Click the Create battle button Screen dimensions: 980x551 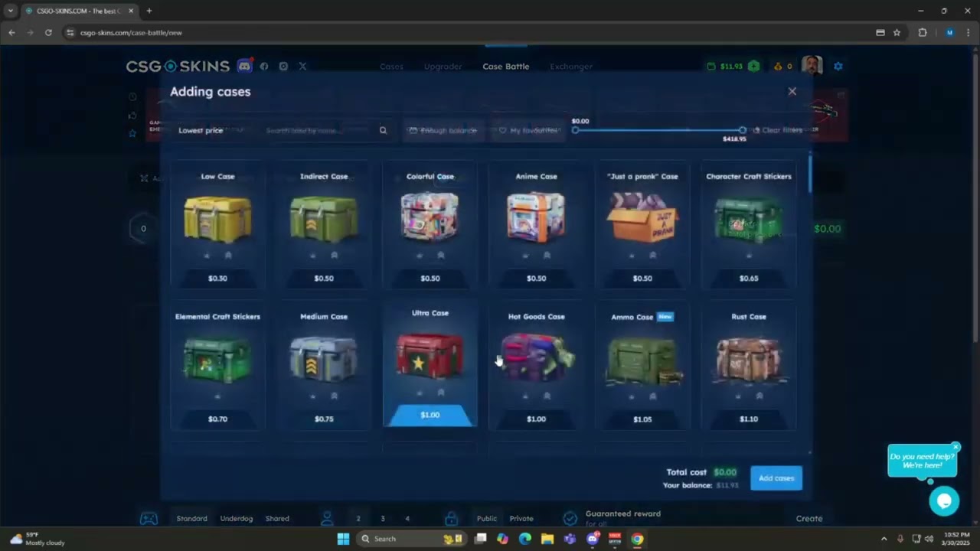tap(809, 518)
